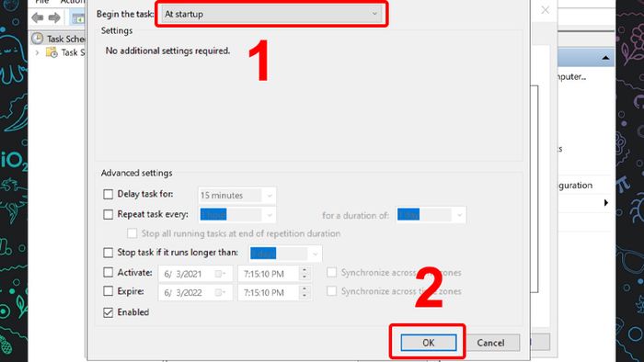Close the dialog with the X button
Screen dimensions: 644x362
[545, 10]
